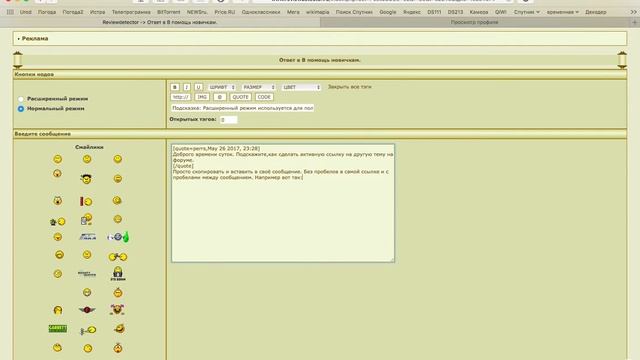Insert the smiley with pink bows
Screen dimensions: 640x360
tap(117, 309)
